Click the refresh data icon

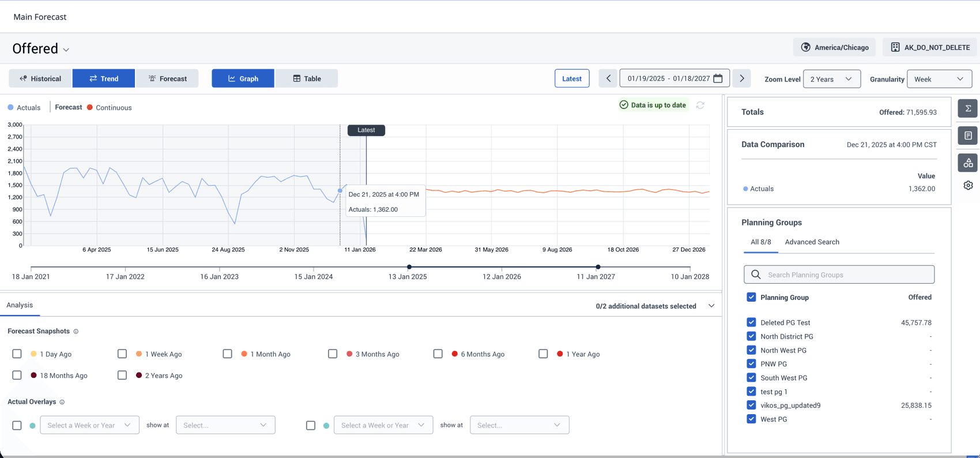pyautogui.click(x=700, y=106)
